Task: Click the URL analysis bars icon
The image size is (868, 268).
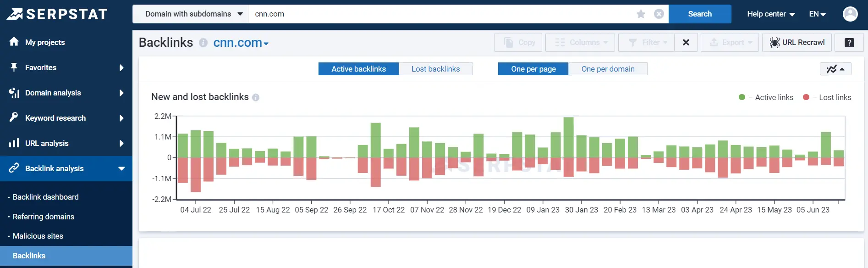Action: click(14, 143)
